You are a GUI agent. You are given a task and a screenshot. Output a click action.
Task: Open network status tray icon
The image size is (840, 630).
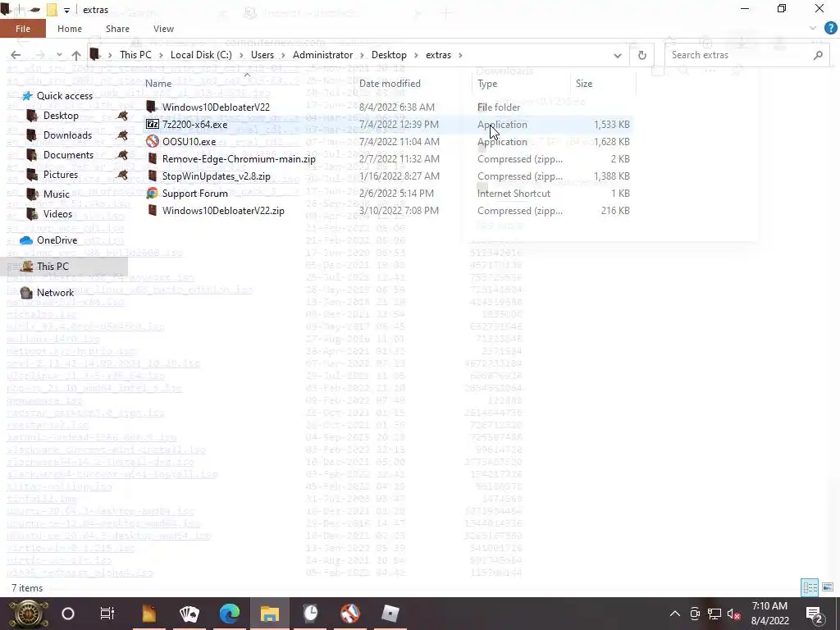pyautogui.click(x=714, y=614)
